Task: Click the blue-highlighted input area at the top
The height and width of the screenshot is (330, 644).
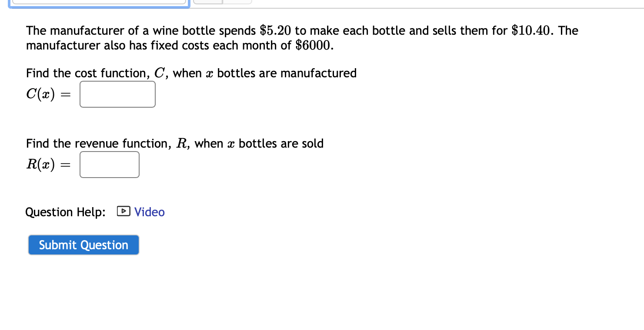Action: (x=99, y=2)
